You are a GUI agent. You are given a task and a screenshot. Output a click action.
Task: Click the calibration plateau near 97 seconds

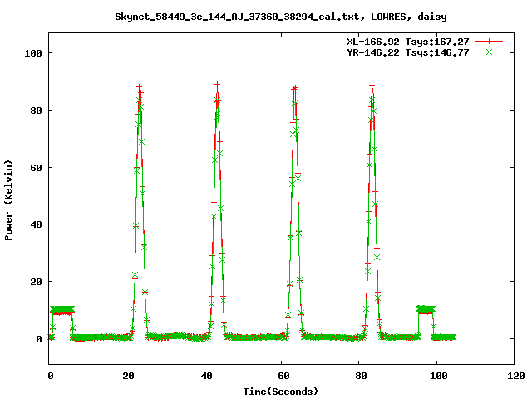point(426,309)
